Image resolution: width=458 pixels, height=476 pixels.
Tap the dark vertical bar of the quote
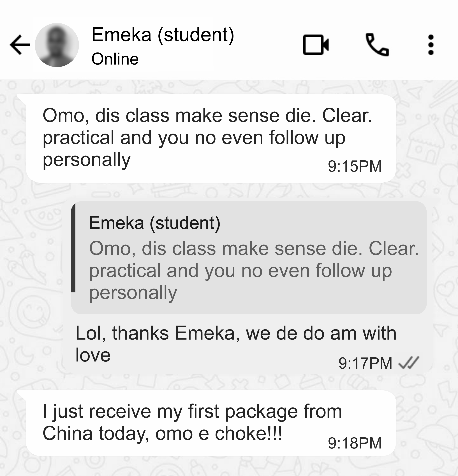pos(73,248)
